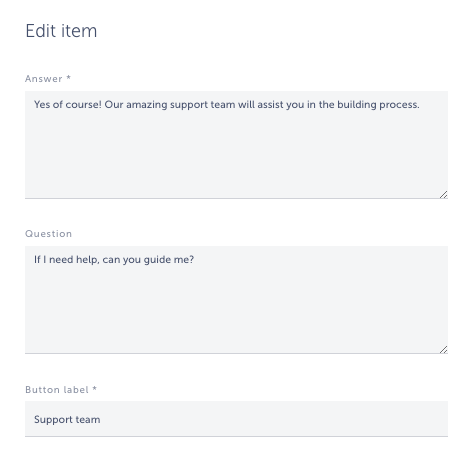Place cursor on the word "amazing" in Answer
The image size is (466, 449).
[147, 105]
